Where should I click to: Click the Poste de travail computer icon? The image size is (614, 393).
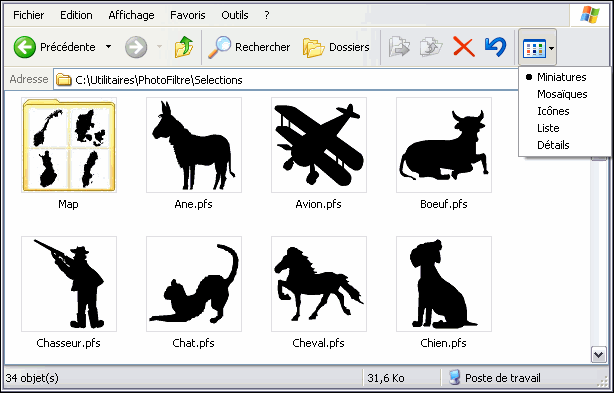click(454, 378)
